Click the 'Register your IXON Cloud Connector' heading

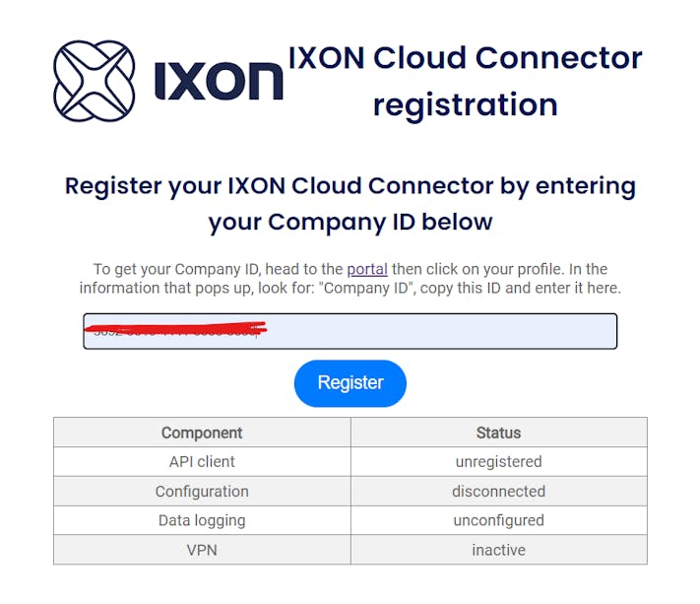350,185
